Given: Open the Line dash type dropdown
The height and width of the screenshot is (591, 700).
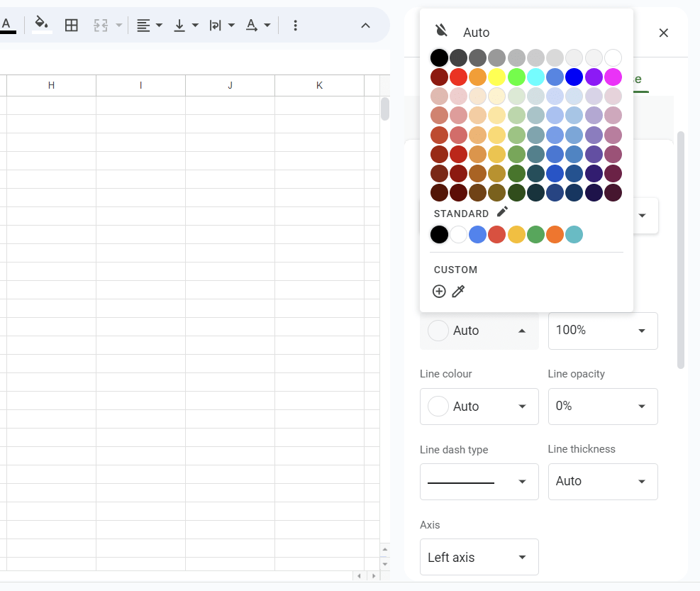Looking at the screenshot, I should (x=479, y=482).
